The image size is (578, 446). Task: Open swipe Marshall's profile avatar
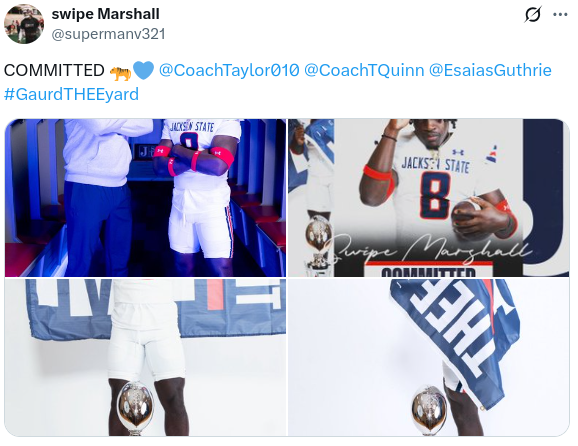click(x=24, y=24)
